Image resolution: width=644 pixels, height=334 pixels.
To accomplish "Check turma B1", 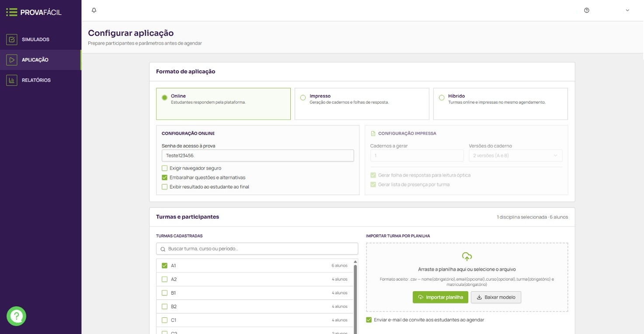I will [165, 293].
